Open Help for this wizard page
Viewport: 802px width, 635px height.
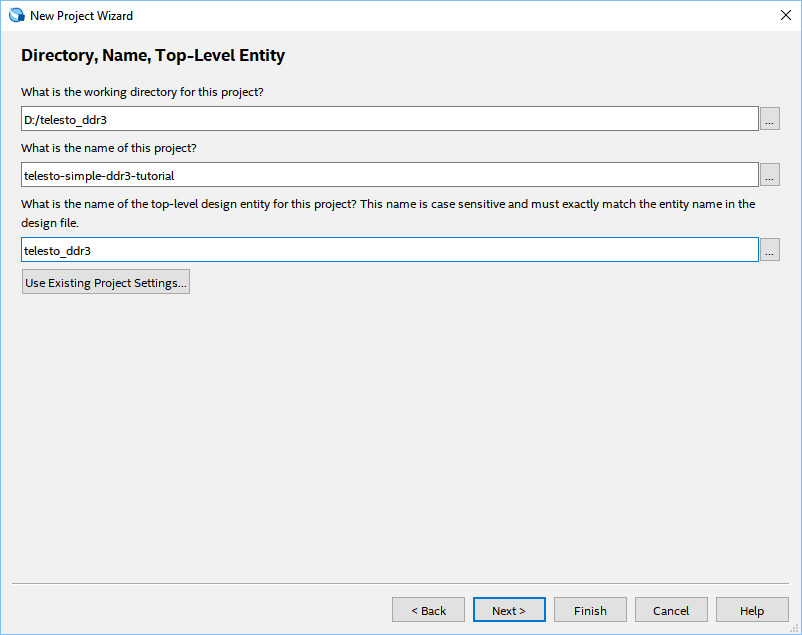(752, 610)
